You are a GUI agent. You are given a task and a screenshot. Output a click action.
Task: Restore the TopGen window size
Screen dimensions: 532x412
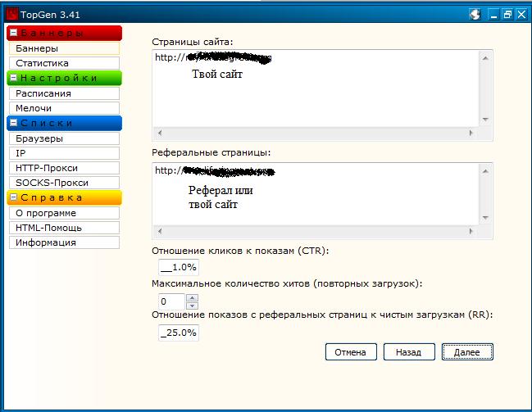click(x=507, y=15)
